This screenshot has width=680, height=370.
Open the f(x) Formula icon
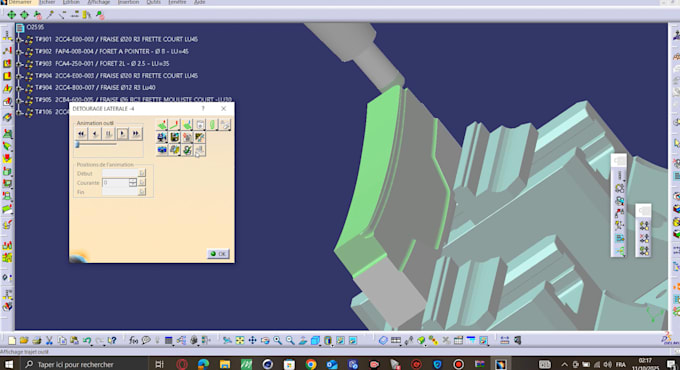[x=134, y=341]
